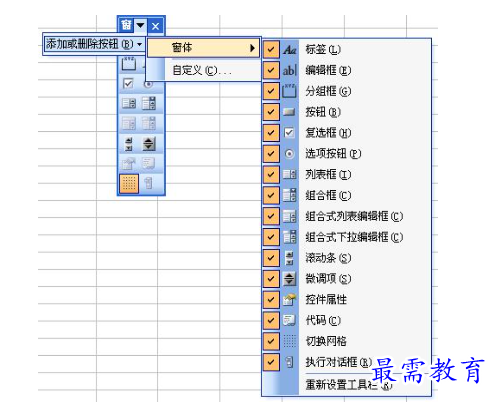The image size is (493, 402).
Task: Toggle the 切换网格 menu entry
Action: pyautogui.click(x=346, y=341)
